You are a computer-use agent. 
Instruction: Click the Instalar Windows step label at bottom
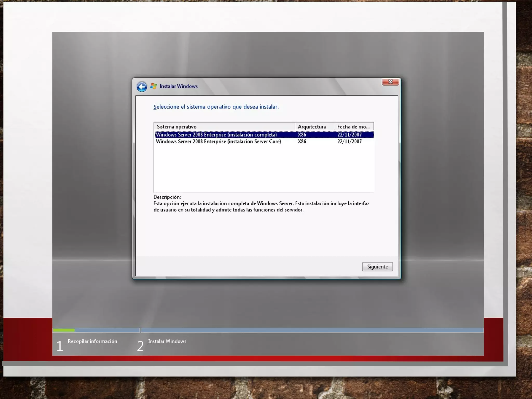pyautogui.click(x=167, y=341)
